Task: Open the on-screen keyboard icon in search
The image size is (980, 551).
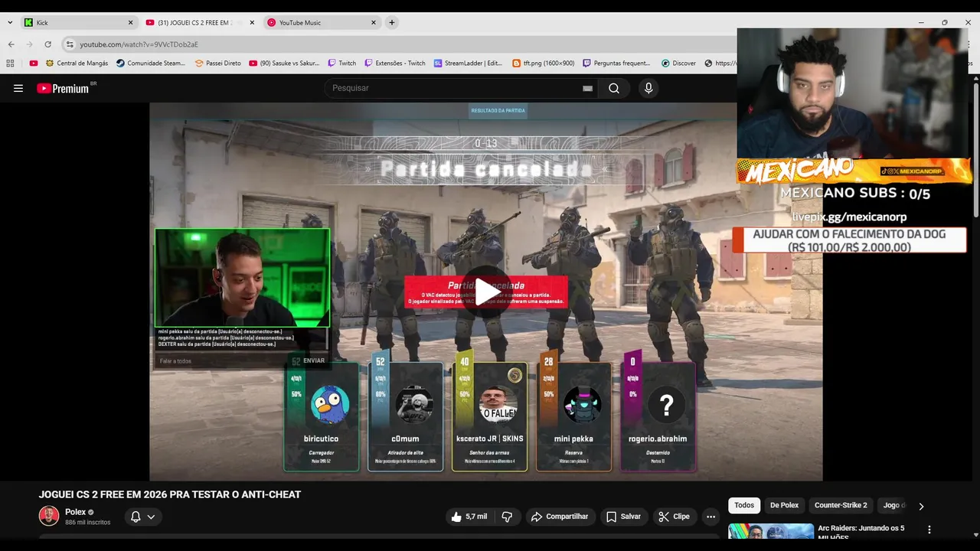Action: [587, 88]
